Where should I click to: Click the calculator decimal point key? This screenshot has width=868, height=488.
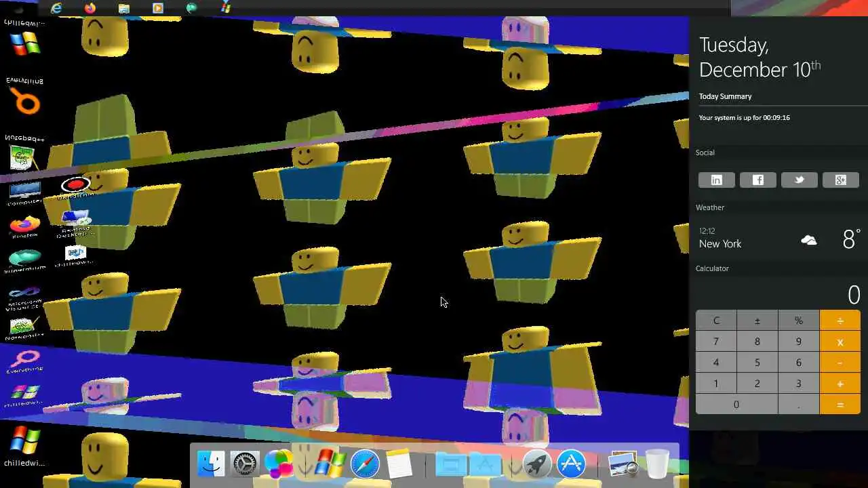(x=799, y=405)
